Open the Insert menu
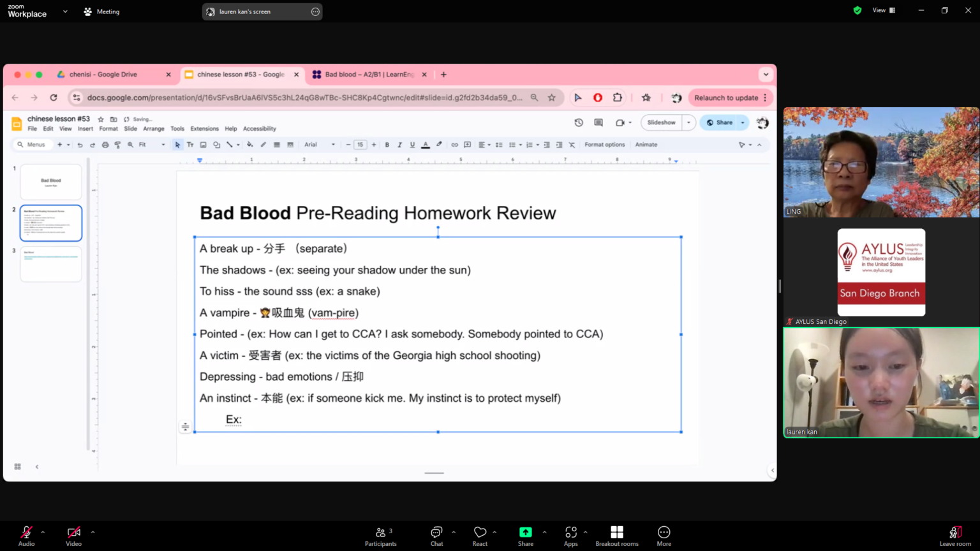The image size is (980, 551). [x=85, y=129]
